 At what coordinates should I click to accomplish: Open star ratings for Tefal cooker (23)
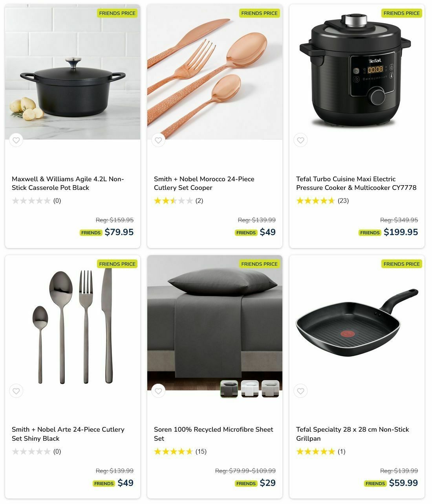(x=322, y=201)
